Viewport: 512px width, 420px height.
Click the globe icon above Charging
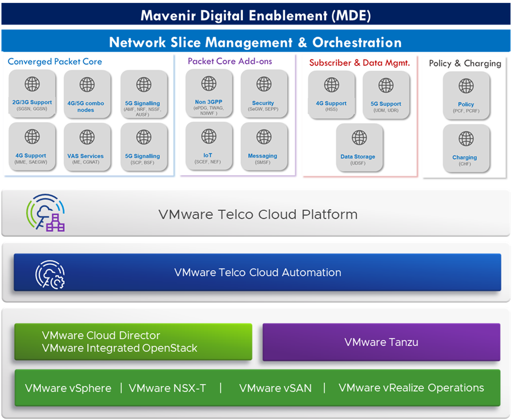point(466,139)
